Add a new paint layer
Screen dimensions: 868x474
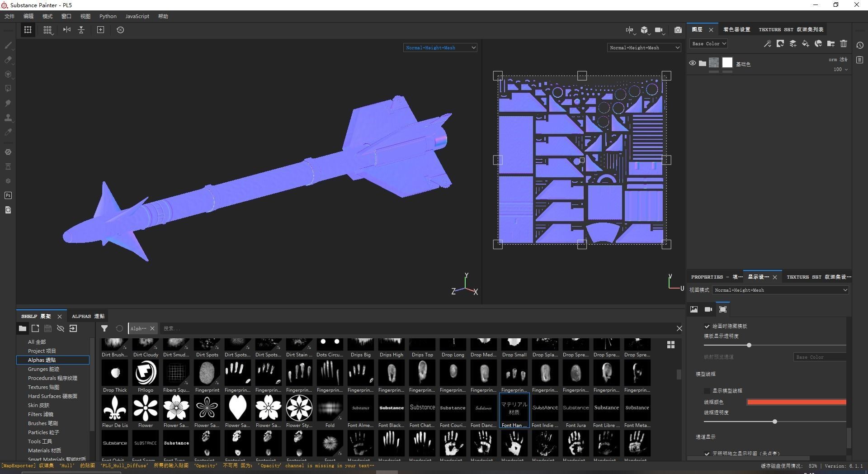pos(793,43)
